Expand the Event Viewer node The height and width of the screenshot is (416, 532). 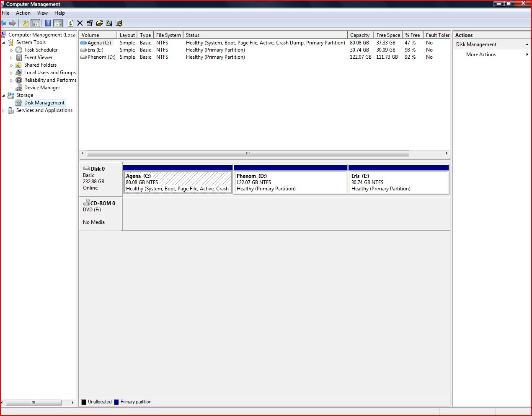pyautogui.click(x=12, y=58)
